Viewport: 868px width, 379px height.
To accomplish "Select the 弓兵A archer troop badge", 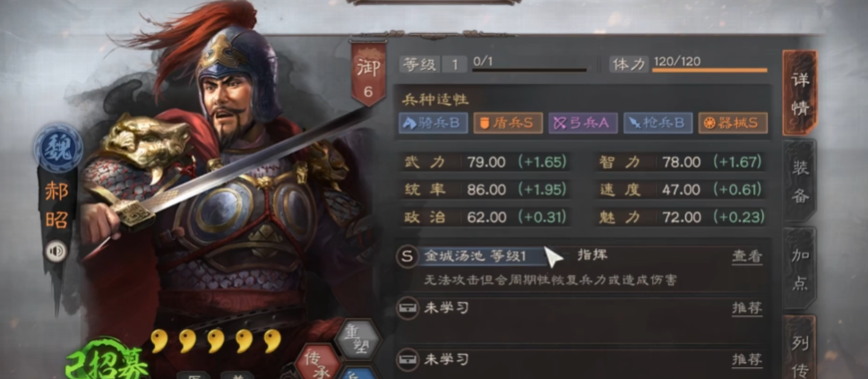I will pyautogui.click(x=583, y=123).
